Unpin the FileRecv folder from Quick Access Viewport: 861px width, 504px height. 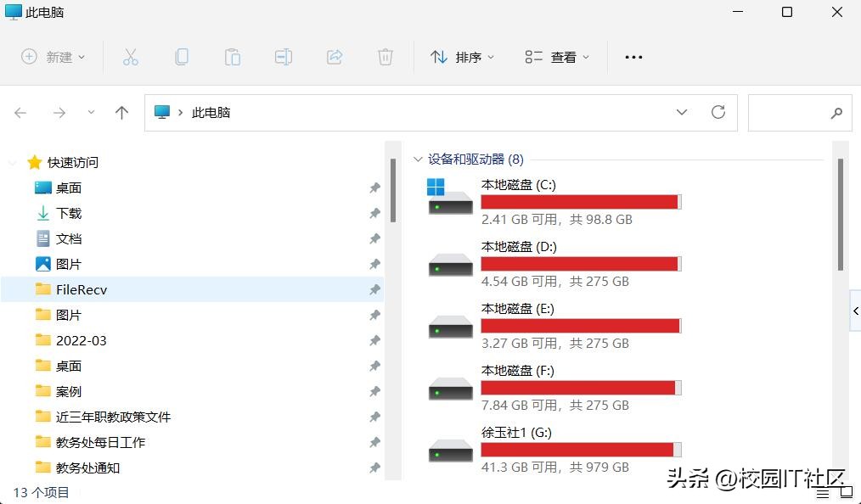[x=374, y=289]
